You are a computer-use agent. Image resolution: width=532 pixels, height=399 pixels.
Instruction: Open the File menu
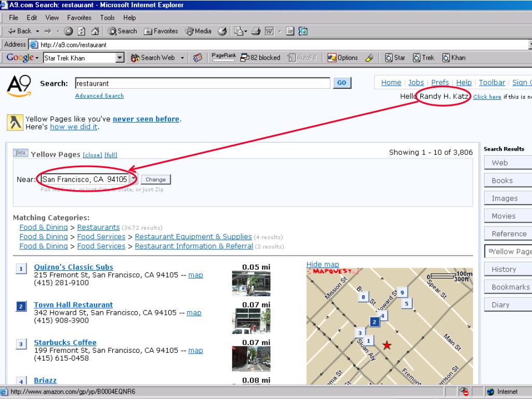pyautogui.click(x=14, y=18)
